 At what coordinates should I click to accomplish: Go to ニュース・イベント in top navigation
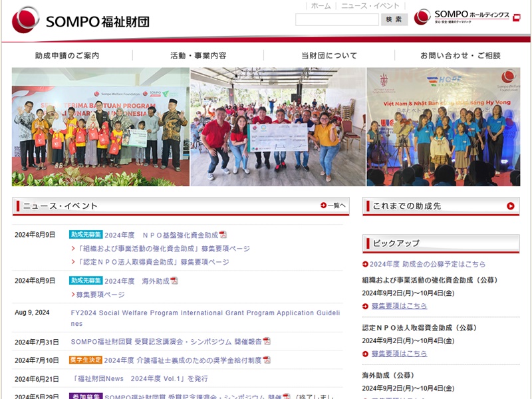click(370, 6)
